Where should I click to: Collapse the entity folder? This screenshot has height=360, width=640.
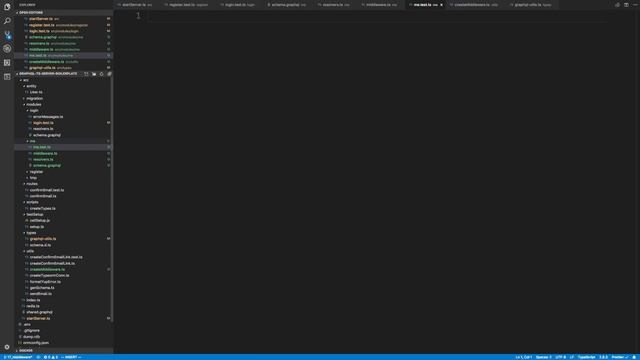pos(31,86)
